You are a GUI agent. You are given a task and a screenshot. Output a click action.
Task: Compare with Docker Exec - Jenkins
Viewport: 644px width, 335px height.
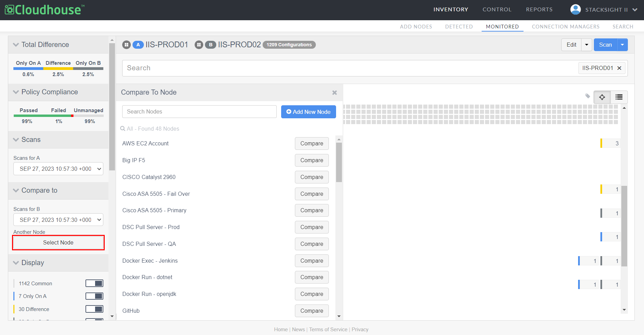312,261
